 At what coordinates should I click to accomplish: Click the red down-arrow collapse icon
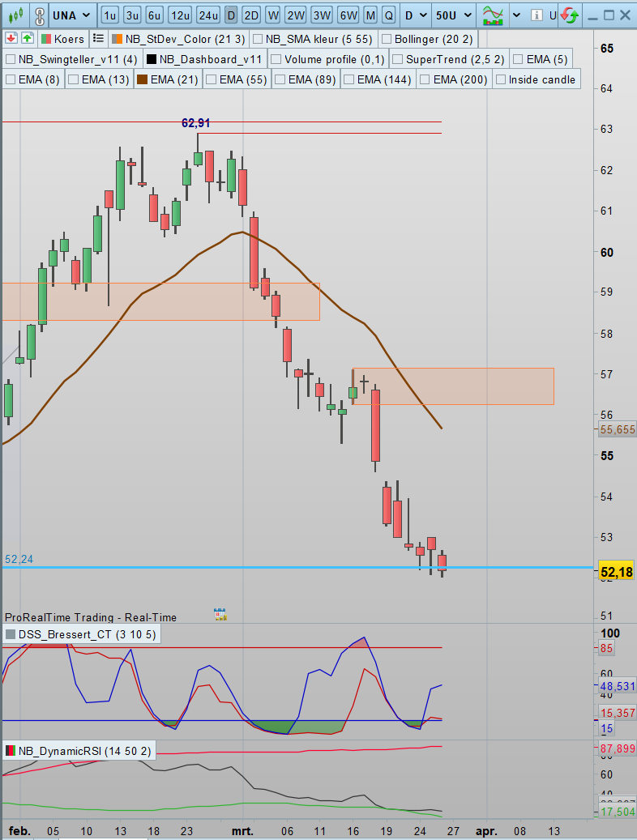click(11, 38)
